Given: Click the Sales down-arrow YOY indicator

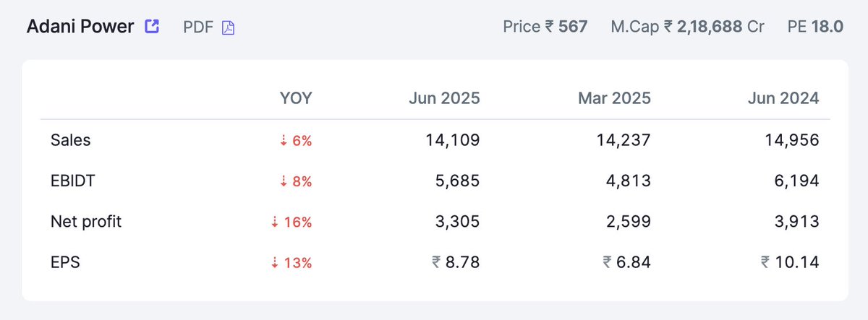Looking at the screenshot, I should pos(283,140).
